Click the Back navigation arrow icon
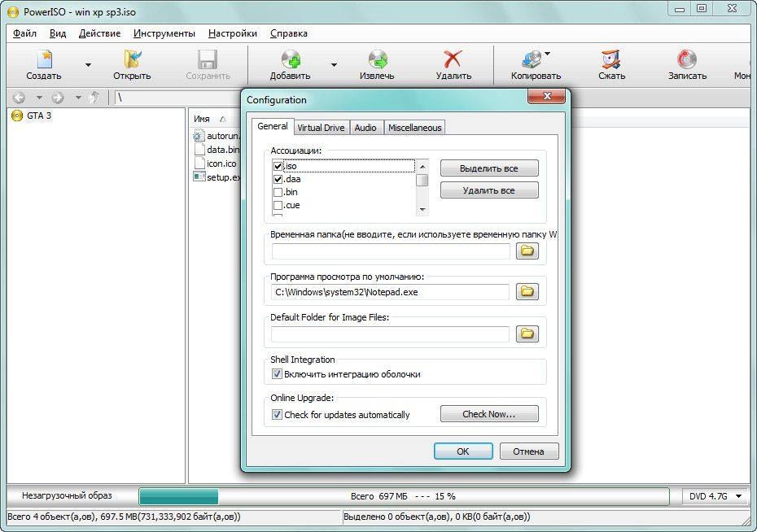 [x=19, y=98]
